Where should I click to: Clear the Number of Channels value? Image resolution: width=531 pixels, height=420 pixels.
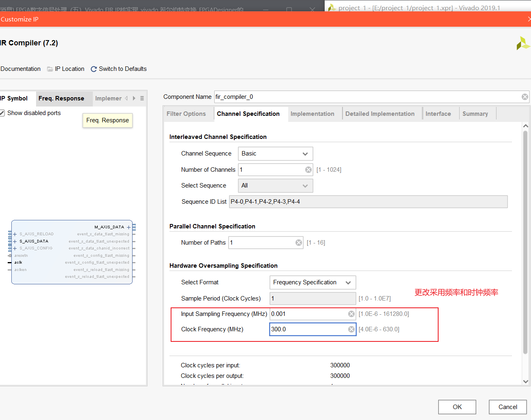[308, 170]
